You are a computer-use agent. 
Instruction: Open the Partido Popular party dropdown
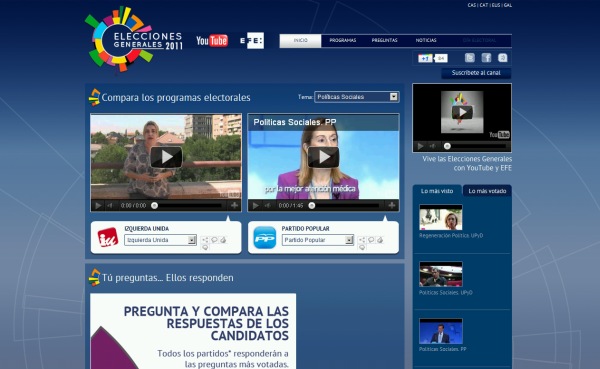(x=318, y=240)
